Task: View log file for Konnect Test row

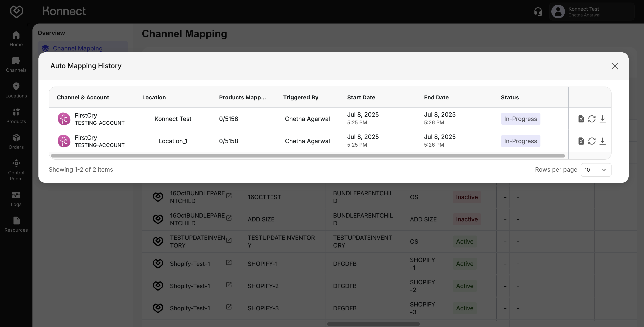Action: [581, 119]
